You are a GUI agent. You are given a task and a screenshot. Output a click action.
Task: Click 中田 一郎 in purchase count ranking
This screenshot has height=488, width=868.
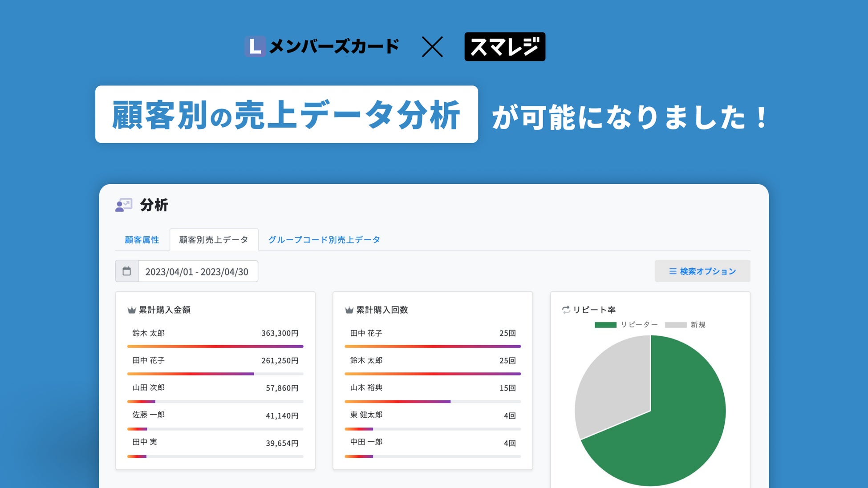[x=366, y=442]
